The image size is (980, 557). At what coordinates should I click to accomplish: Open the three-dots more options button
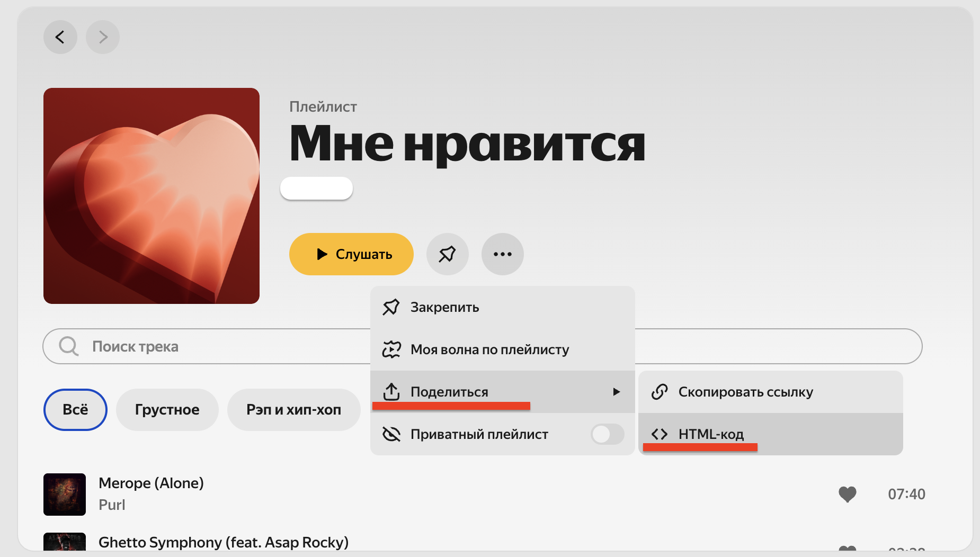pyautogui.click(x=503, y=254)
